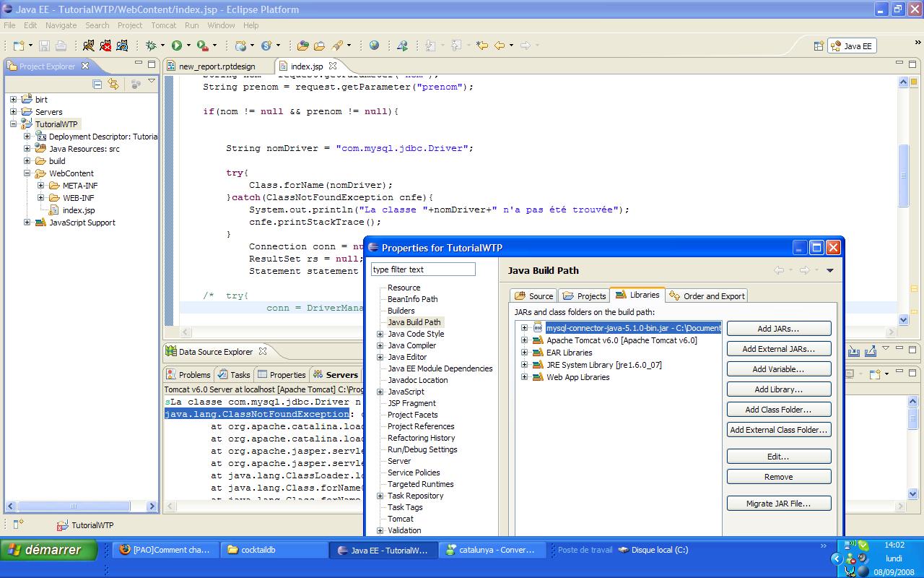Click the Migrate JAR File... button
Screen dimensions: 924x578
coord(778,504)
